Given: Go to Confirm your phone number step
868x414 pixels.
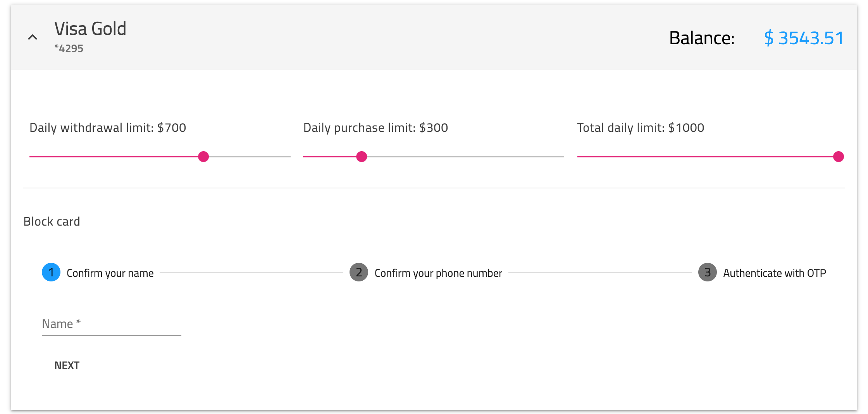Looking at the screenshot, I should (x=438, y=273).
